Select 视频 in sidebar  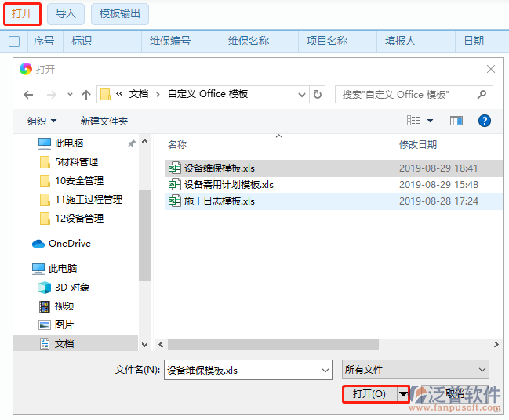[56, 306]
